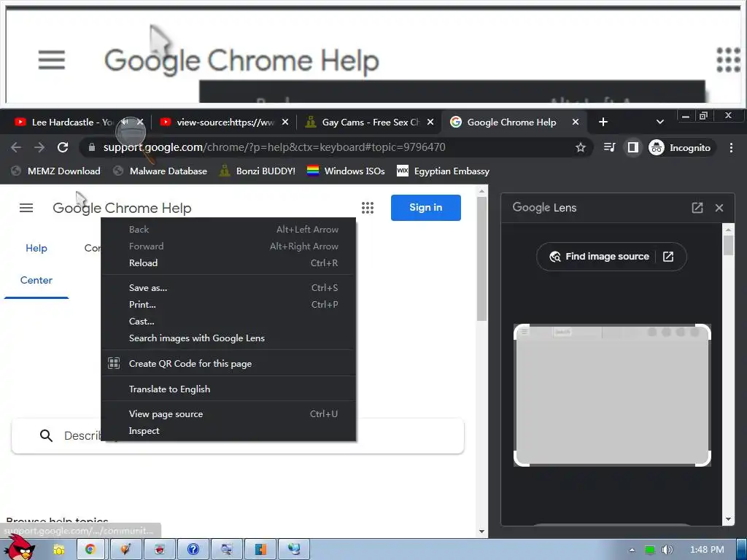
Task: Expand the tab search dropdown arrow
Action: (x=659, y=122)
